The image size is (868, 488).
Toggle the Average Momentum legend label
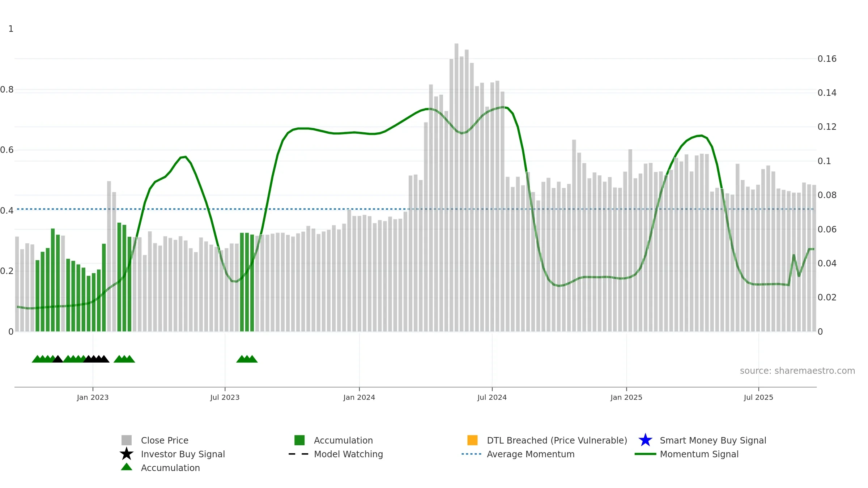point(531,454)
